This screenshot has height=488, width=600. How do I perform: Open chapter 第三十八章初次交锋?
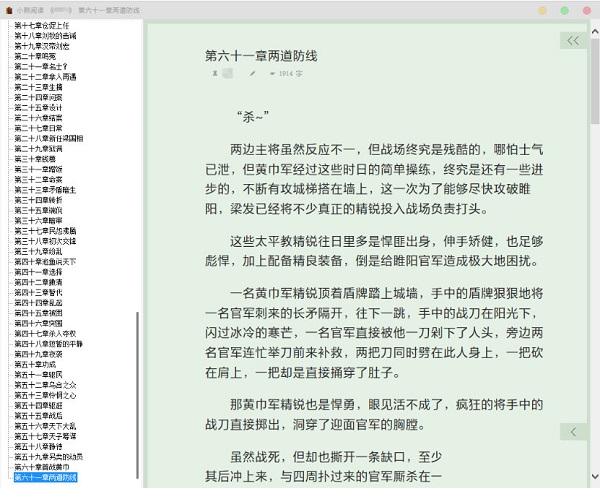pyautogui.click(x=45, y=241)
